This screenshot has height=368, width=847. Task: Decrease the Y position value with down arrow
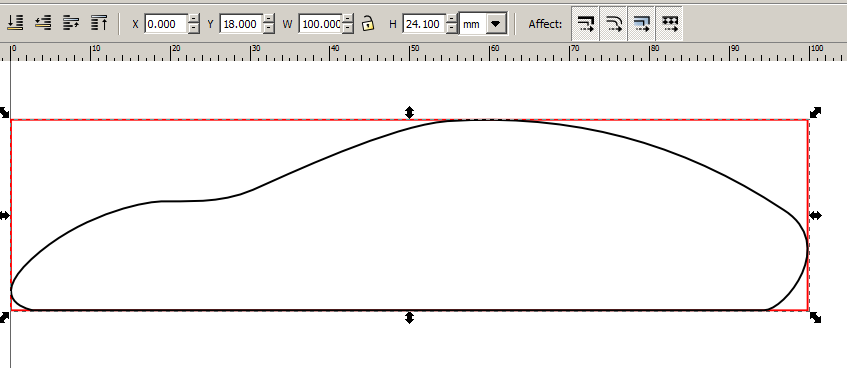pos(268,29)
